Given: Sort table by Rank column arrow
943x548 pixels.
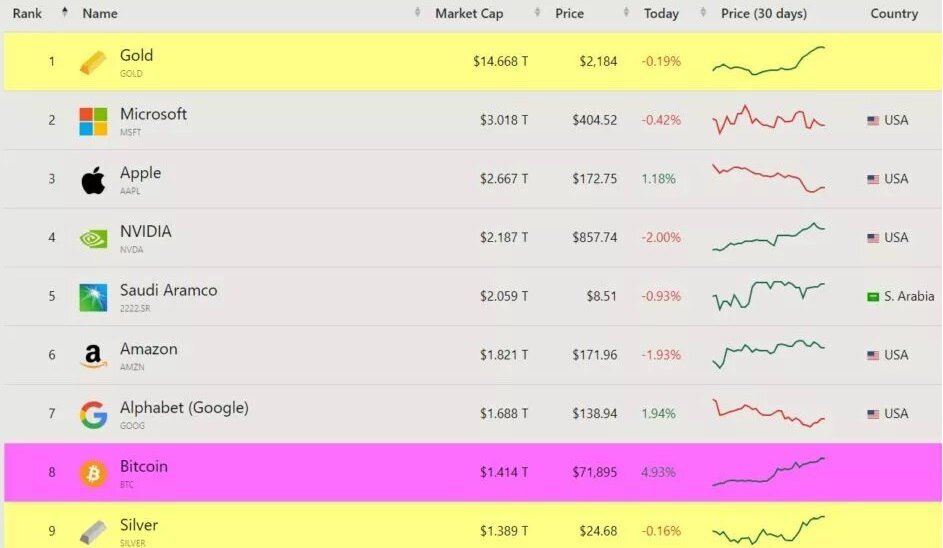Looking at the screenshot, I should tap(65, 13).
